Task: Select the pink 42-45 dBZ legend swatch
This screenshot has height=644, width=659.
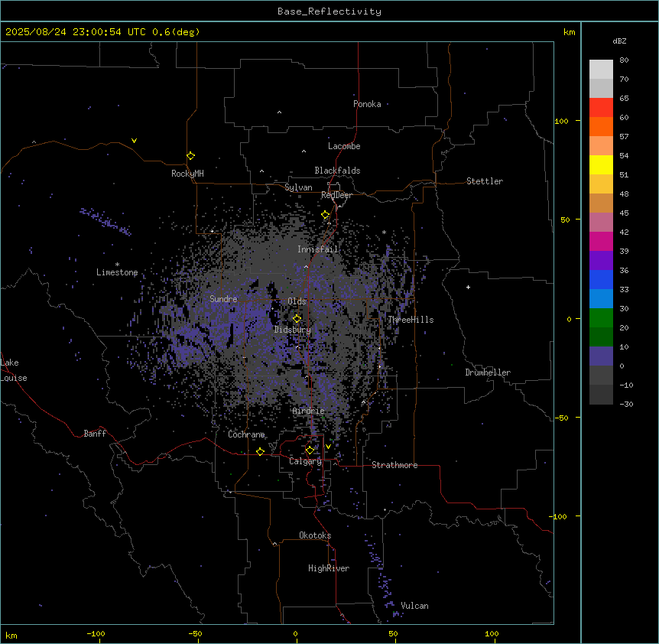Action: (601, 223)
